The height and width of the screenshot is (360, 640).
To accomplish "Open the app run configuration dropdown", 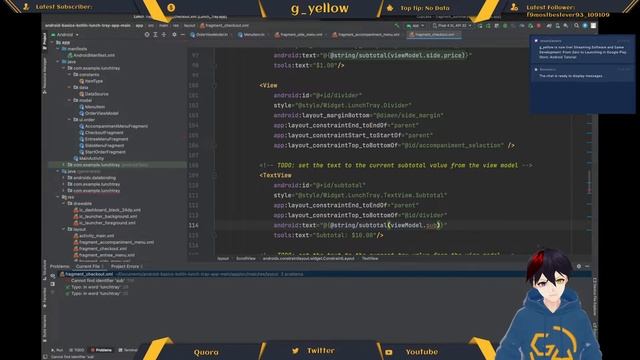I will pyautogui.click(x=415, y=26).
